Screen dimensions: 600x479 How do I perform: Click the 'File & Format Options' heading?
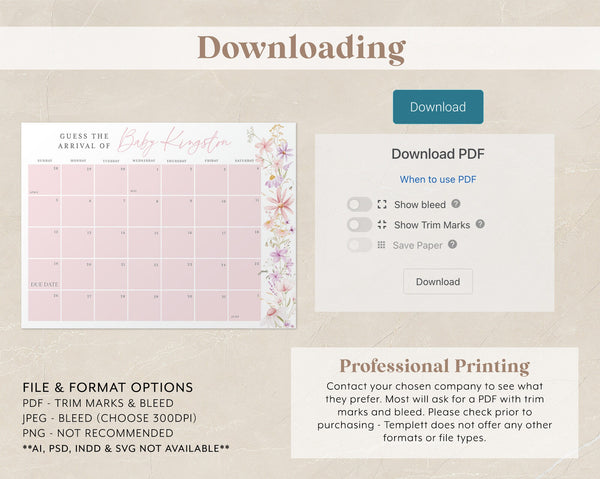[x=107, y=388]
